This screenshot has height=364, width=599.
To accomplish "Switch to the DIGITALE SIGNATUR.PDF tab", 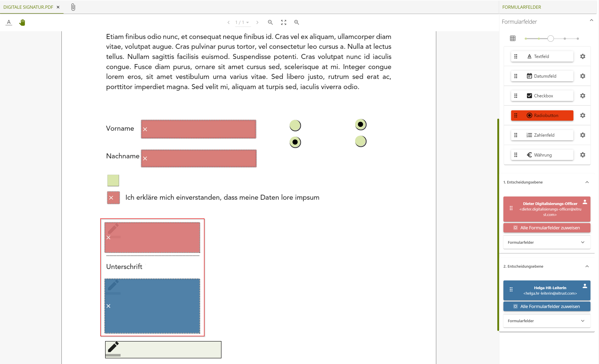I will click(x=28, y=7).
